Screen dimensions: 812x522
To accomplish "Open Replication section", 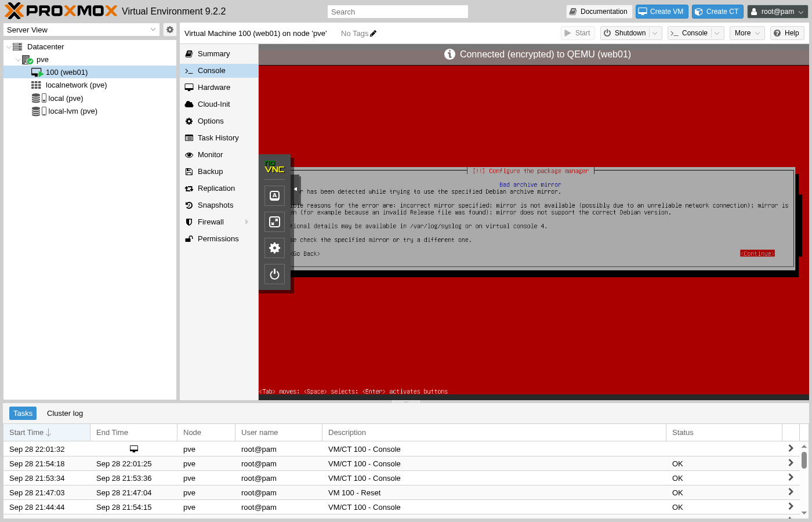I will pyautogui.click(x=219, y=188).
